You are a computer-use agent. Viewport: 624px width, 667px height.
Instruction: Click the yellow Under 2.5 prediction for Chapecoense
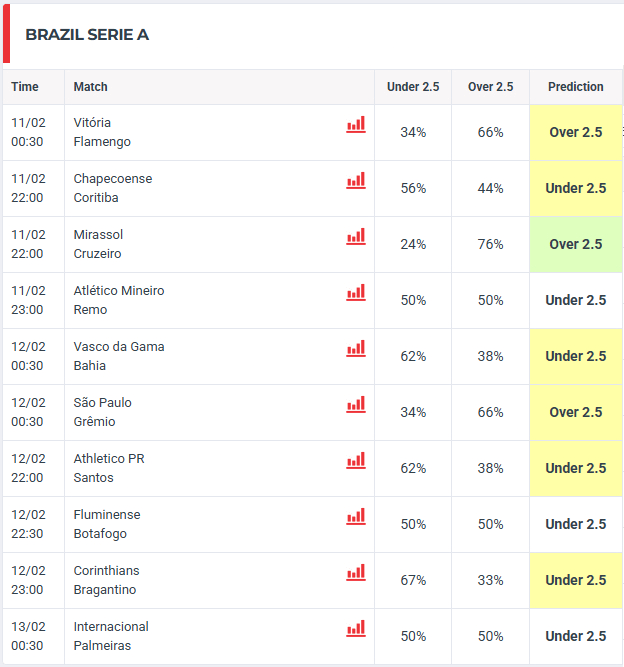tap(576, 188)
